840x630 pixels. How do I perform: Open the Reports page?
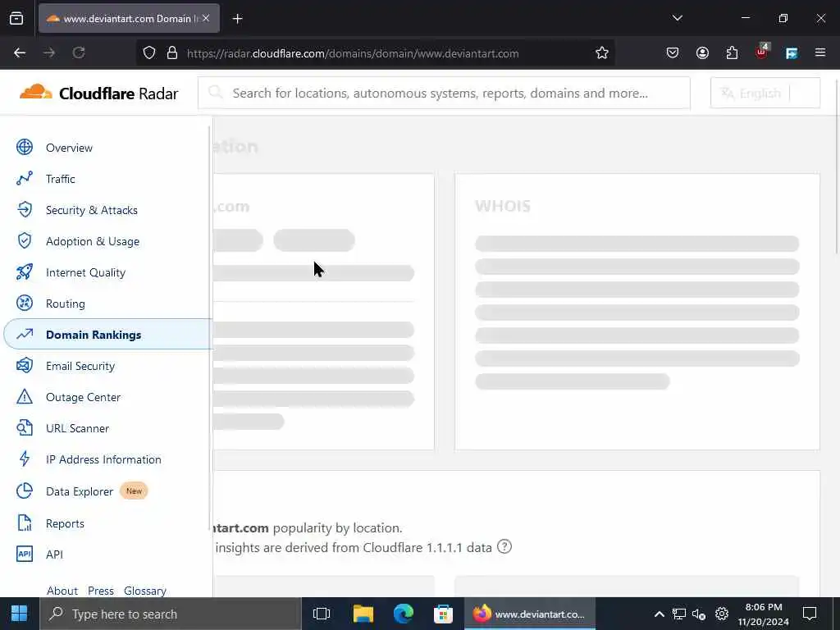(65, 523)
